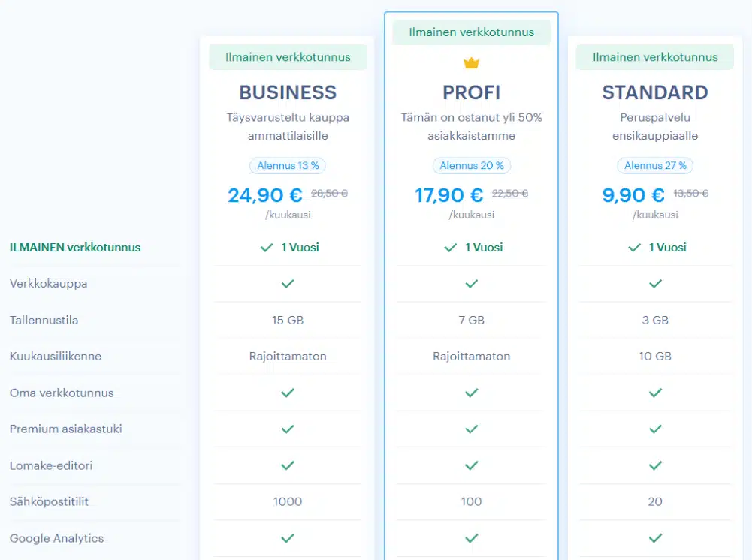
Task: Click the Sähköpostitilit feature row label
Action: [x=49, y=501]
